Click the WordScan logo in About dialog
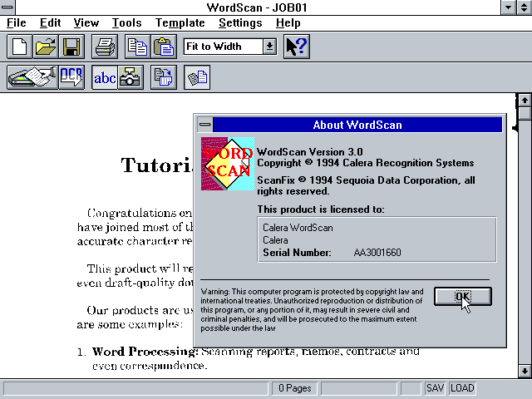This screenshot has height=399, width=532. tap(228, 164)
